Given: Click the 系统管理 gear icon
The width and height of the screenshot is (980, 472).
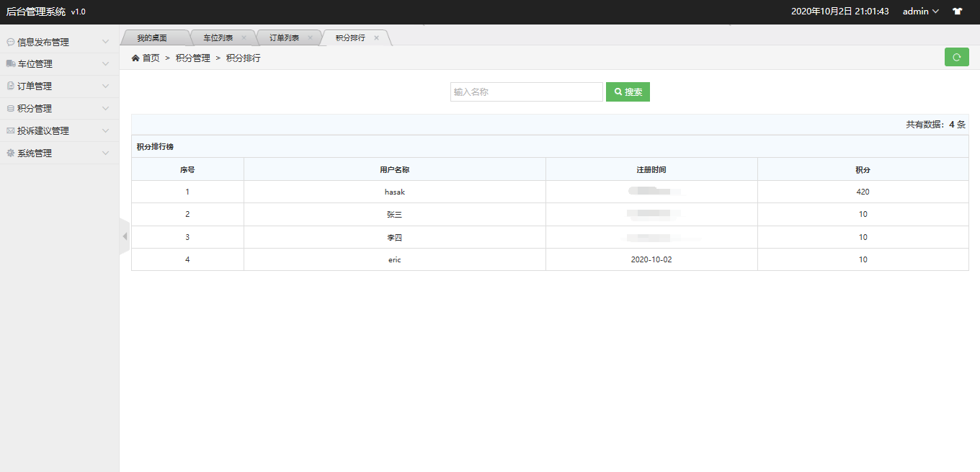Looking at the screenshot, I should point(10,153).
